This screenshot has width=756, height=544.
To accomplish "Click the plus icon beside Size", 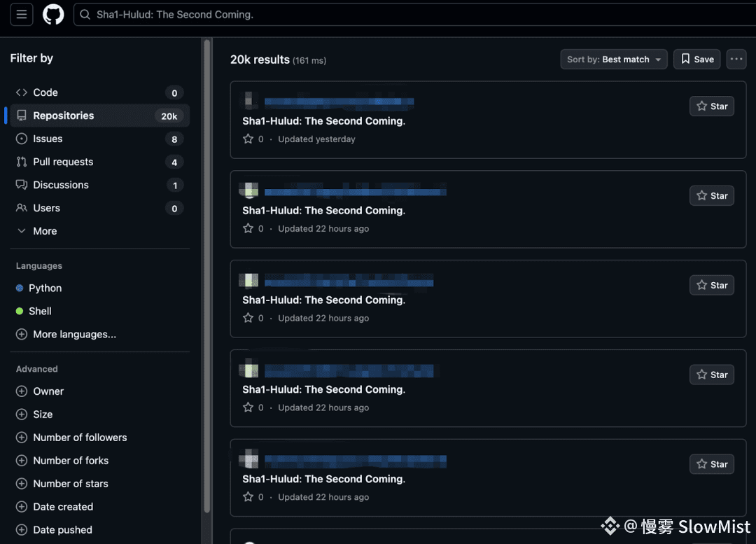I will tap(21, 414).
